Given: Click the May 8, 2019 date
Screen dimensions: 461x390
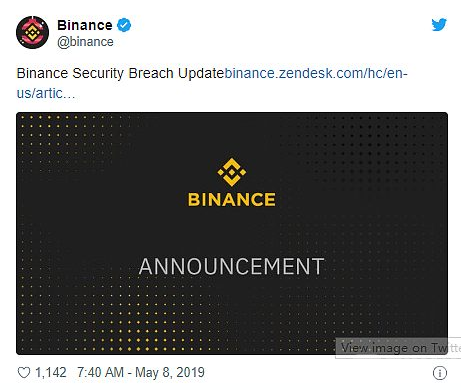Looking at the screenshot, I should click(x=170, y=372).
